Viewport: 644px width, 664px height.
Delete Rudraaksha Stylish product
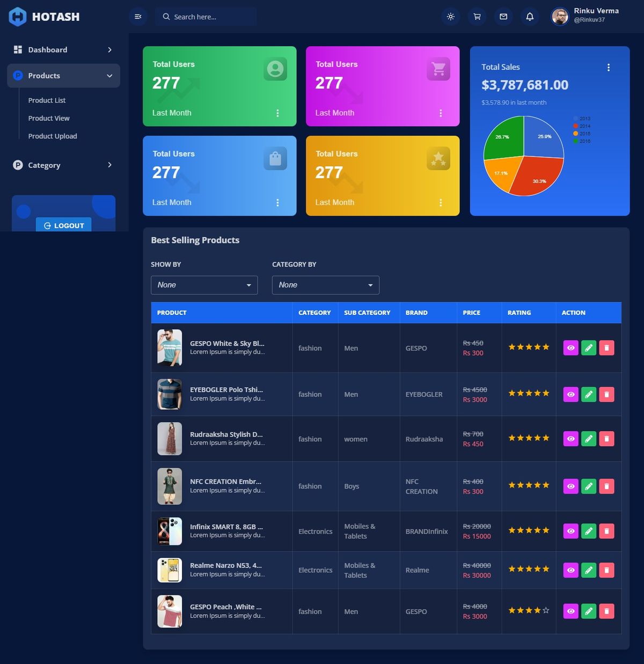[606, 439]
